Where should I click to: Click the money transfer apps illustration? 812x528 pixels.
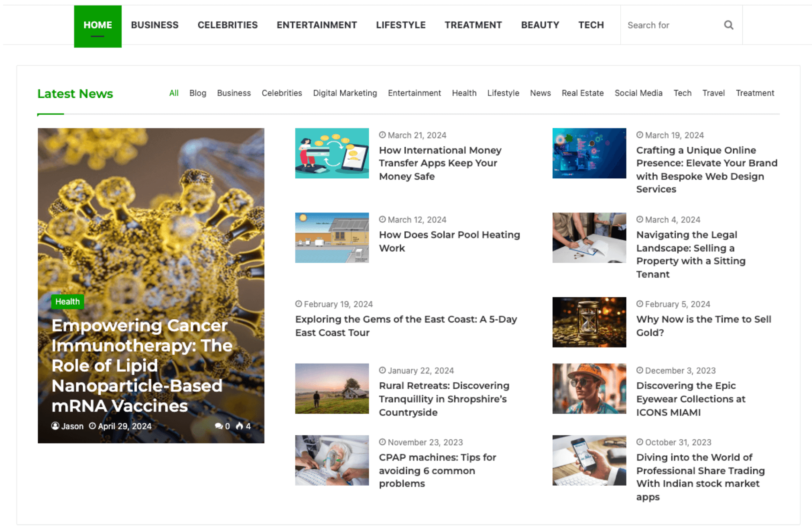pos(332,153)
